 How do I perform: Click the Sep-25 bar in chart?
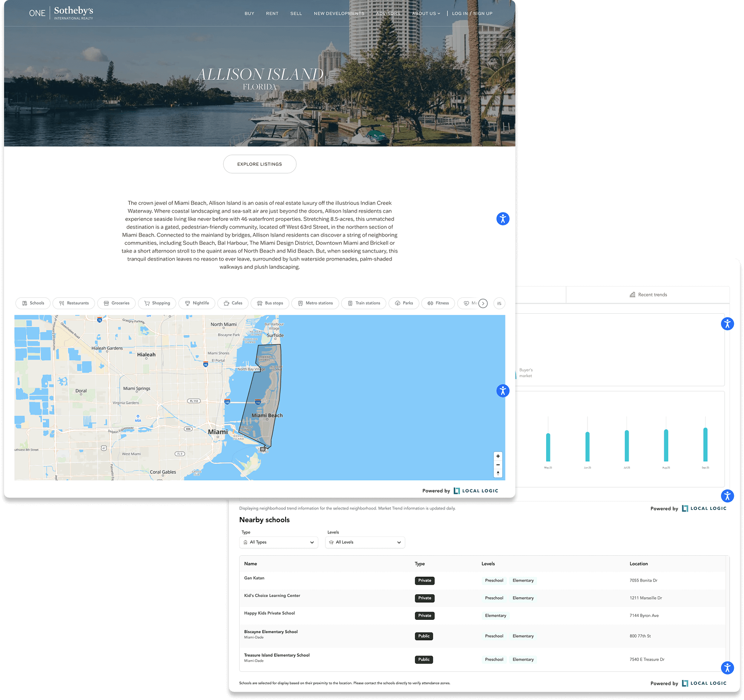705,445
